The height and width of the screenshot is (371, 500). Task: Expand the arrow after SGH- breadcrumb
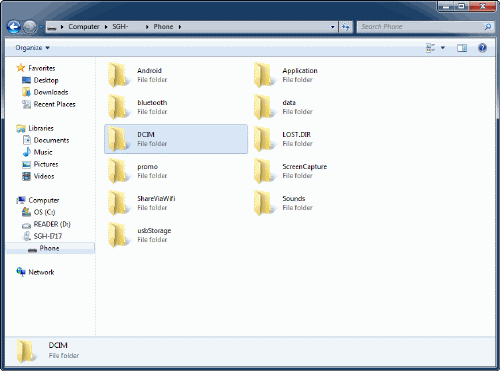(x=147, y=27)
